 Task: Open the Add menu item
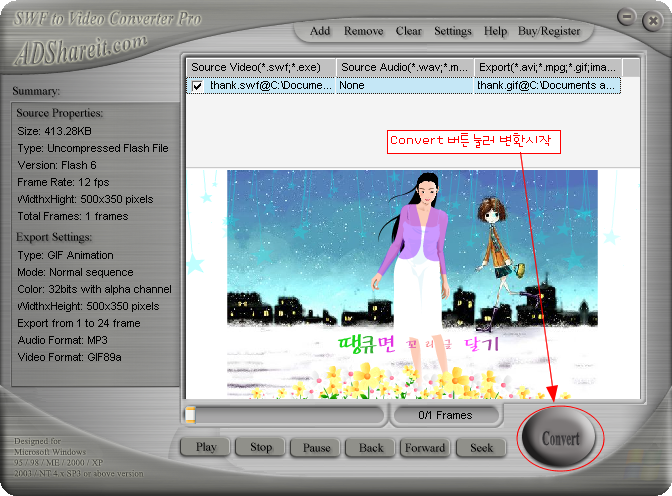tap(320, 31)
